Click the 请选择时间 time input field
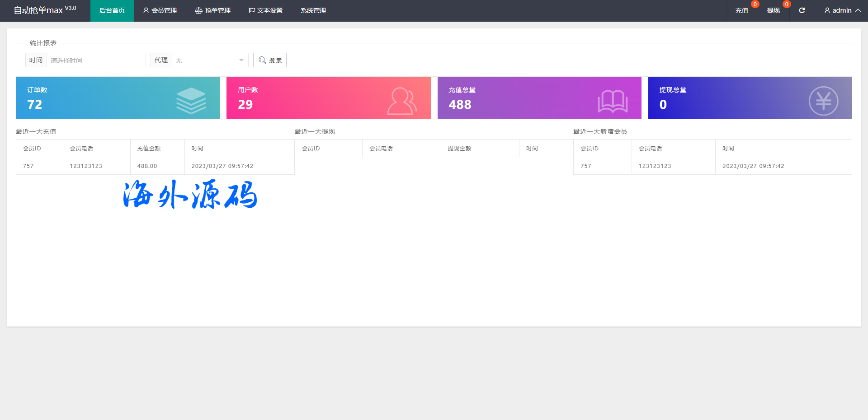 pos(96,60)
